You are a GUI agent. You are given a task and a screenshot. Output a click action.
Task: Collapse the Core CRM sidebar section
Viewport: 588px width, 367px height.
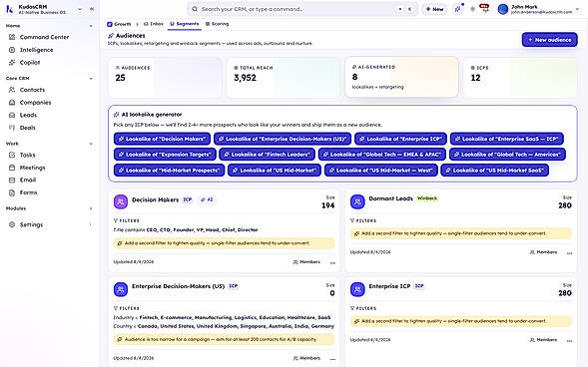point(91,79)
